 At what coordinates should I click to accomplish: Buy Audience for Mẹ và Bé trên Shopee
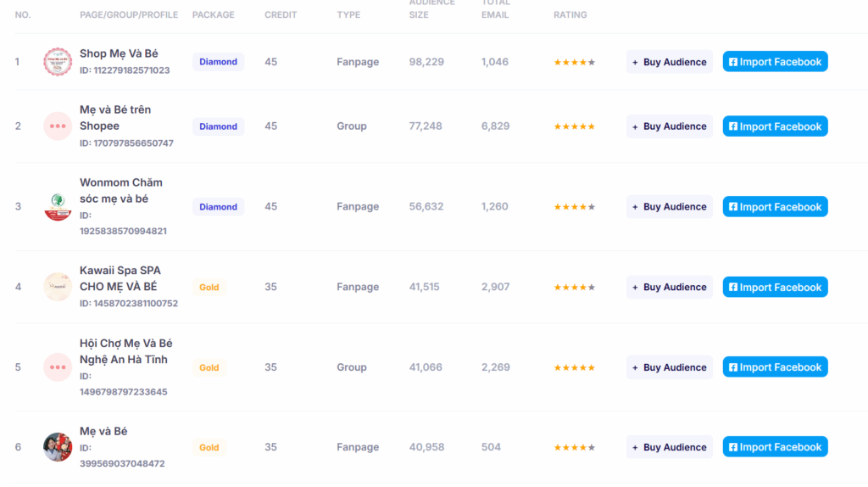(670, 126)
